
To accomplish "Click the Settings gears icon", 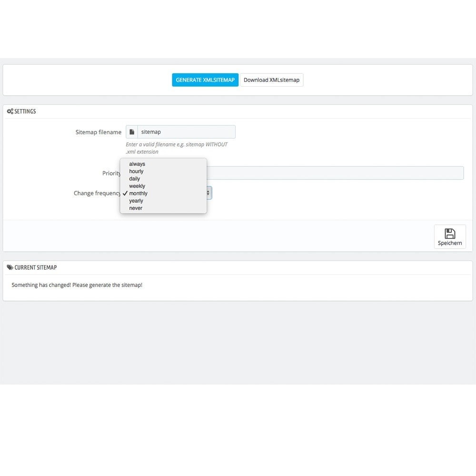I will pos(10,111).
